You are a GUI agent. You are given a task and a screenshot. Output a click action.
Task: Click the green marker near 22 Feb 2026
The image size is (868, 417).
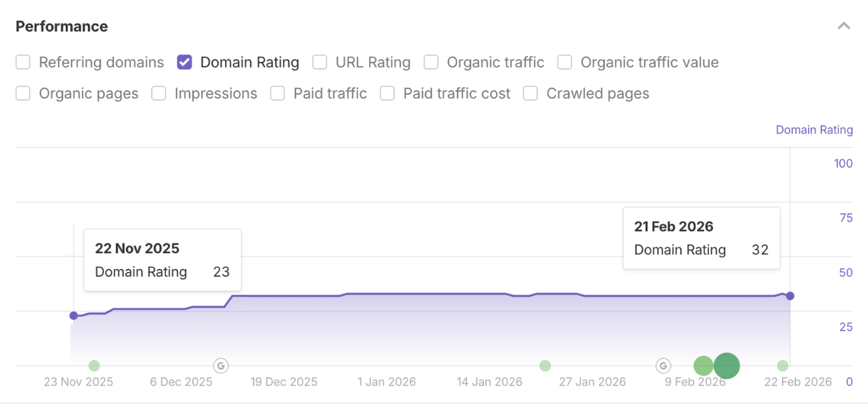(782, 365)
